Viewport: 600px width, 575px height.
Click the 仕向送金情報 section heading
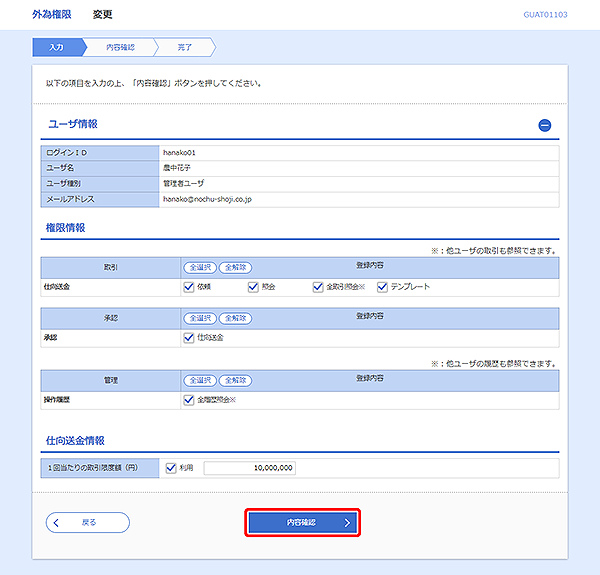pyautogui.click(x=75, y=441)
